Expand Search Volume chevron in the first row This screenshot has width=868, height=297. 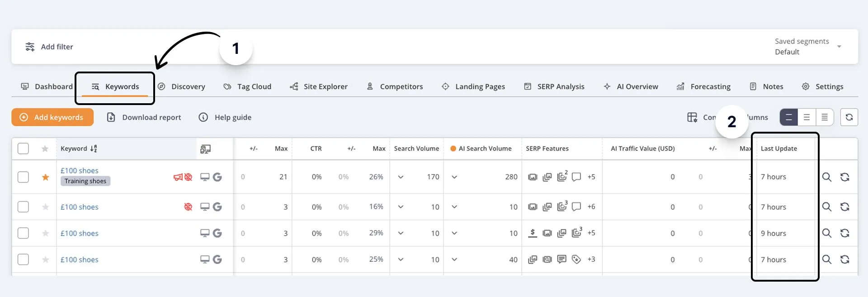point(401,177)
